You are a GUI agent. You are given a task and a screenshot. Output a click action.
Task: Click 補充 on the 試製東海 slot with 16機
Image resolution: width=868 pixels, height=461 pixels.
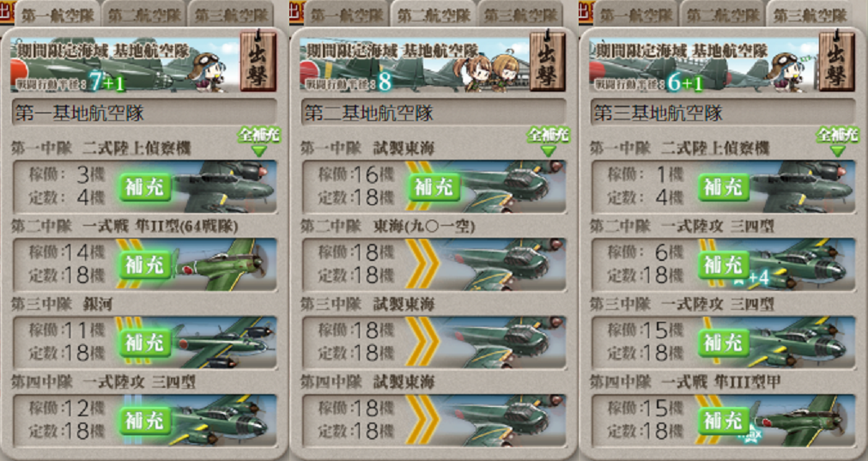[434, 187]
